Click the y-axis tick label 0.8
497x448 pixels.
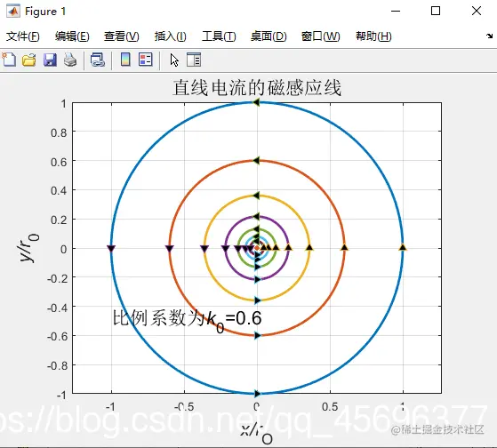coord(59,132)
